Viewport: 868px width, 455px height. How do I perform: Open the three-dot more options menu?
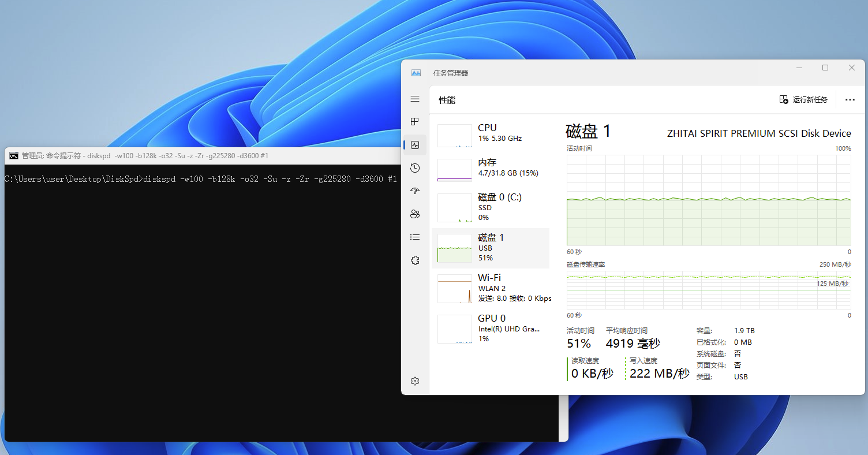[850, 100]
